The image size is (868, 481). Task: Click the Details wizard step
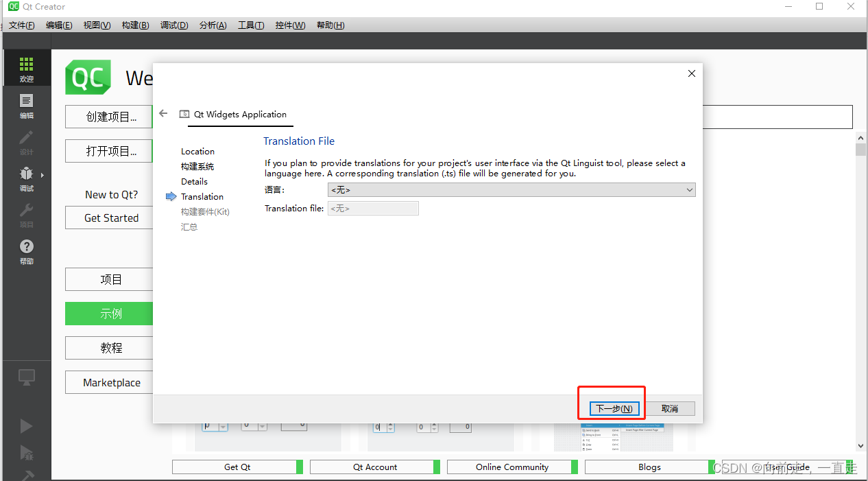(194, 181)
